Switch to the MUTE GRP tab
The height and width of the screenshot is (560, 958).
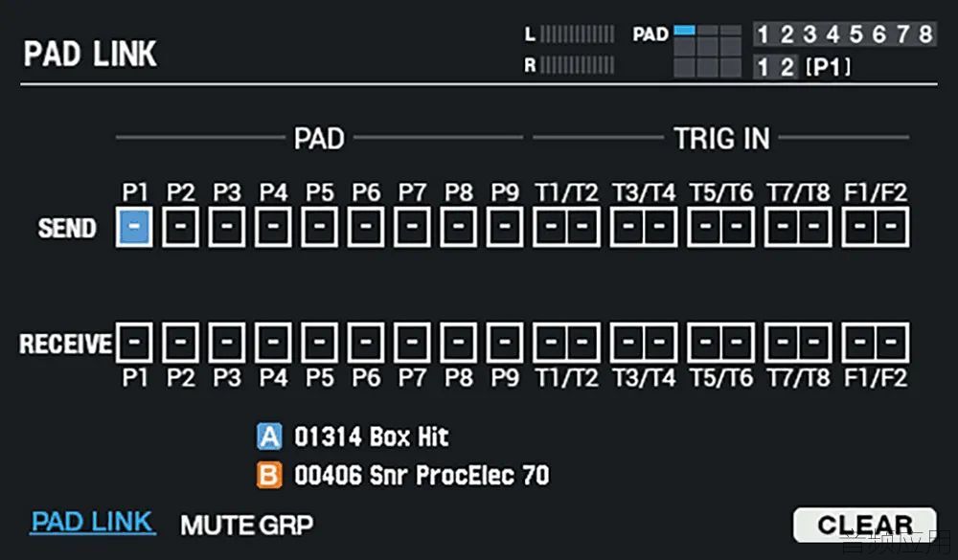pos(247,525)
